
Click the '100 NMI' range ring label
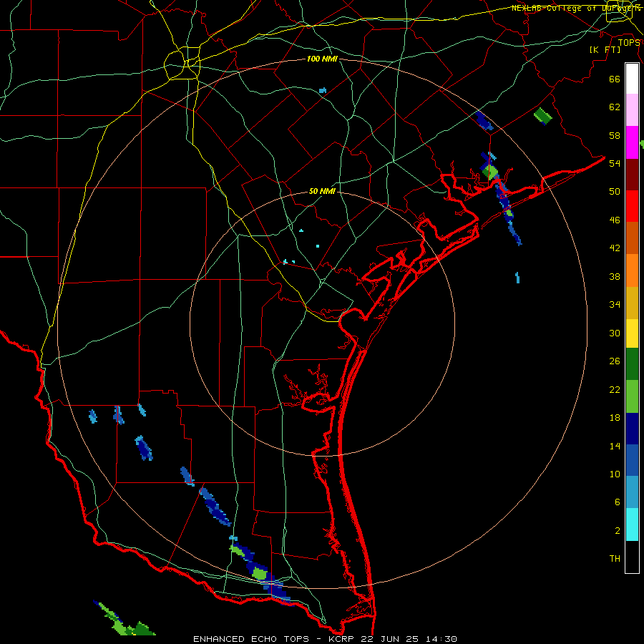tap(322, 59)
